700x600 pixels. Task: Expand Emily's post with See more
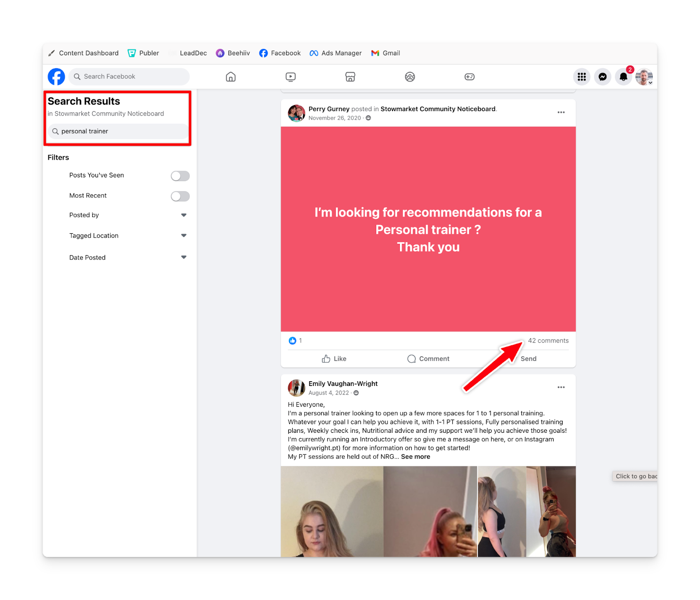pos(416,456)
